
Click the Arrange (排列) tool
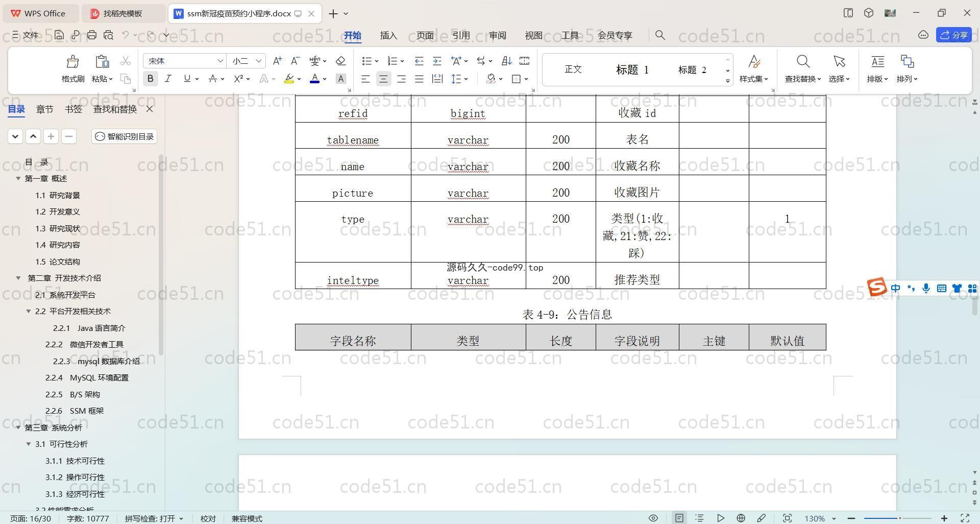point(907,69)
